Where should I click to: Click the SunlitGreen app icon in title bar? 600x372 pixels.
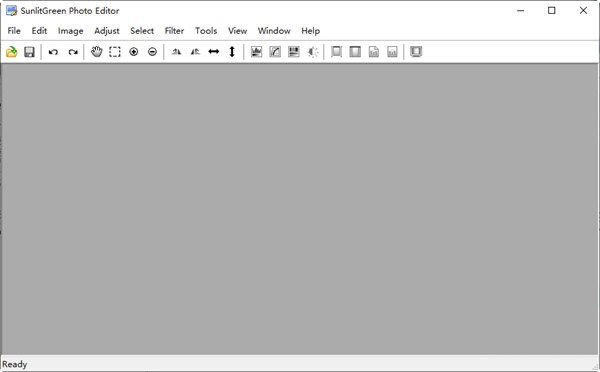(11, 11)
